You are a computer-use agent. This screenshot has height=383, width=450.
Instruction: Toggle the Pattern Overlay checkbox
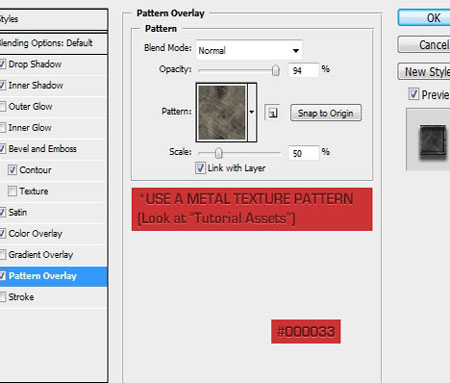click(3, 276)
